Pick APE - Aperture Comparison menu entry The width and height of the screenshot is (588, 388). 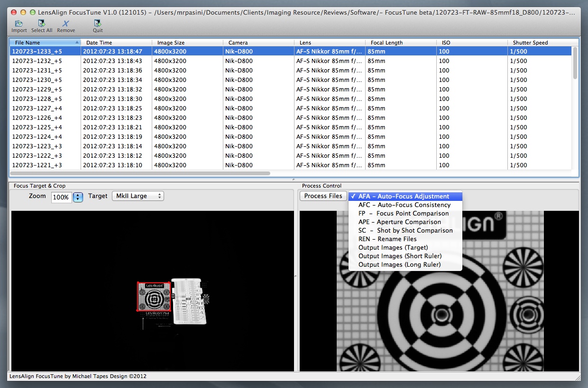tap(400, 222)
